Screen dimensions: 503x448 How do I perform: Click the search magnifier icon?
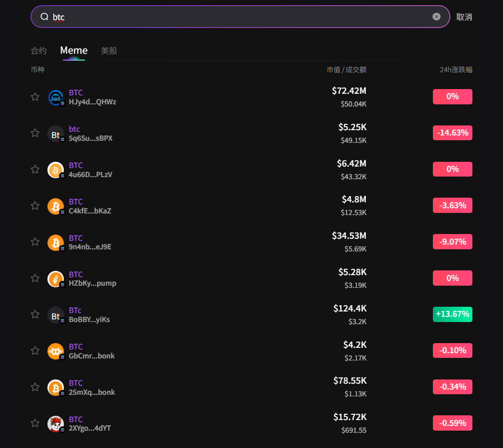pyautogui.click(x=44, y=17)
